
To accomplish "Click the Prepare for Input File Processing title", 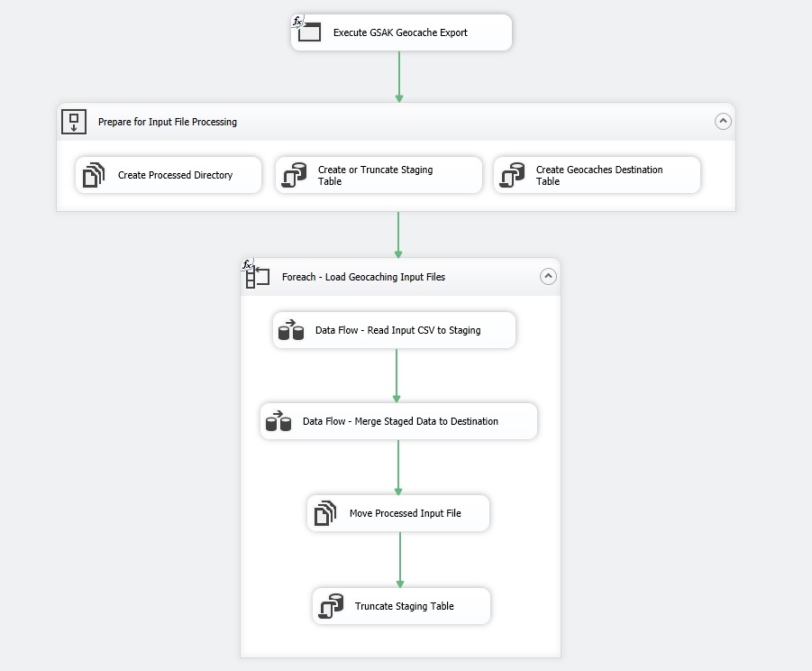I will click(x=168, y=122).
